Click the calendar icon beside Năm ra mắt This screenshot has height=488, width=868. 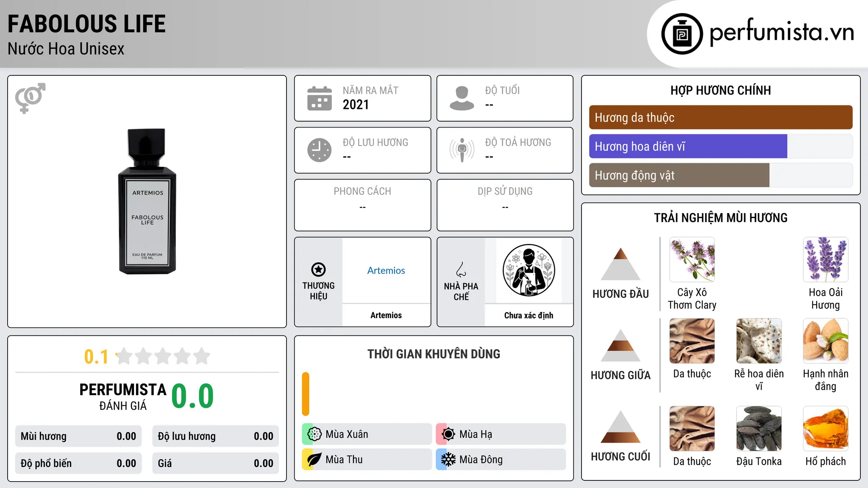[x=320, y=98]
